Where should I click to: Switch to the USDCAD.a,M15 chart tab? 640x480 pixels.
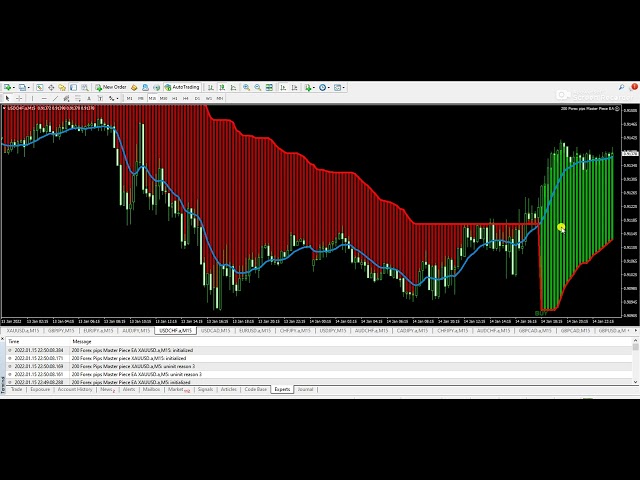(x=214, y=330)
